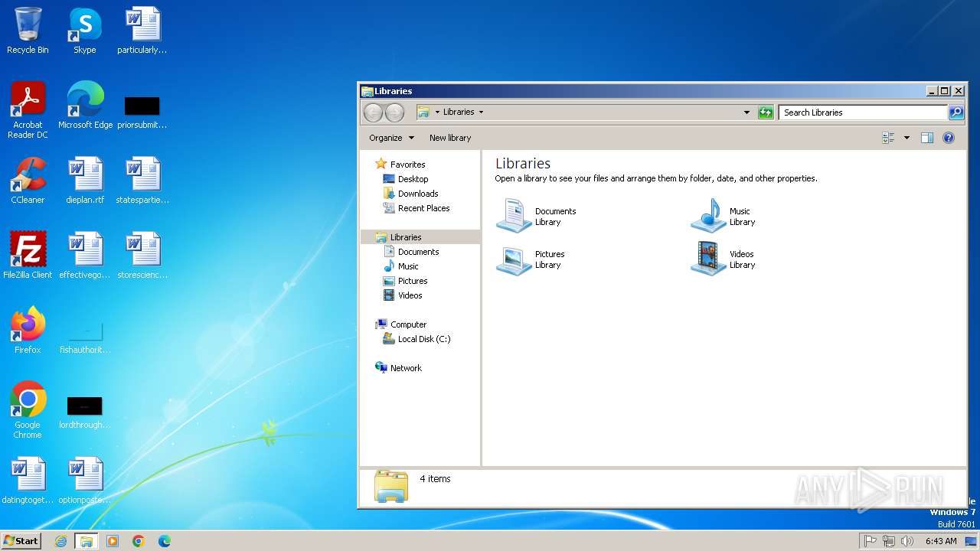
Task: Select Acrobat Reader DC desktop icon
Action: click(x=28, y=110)
